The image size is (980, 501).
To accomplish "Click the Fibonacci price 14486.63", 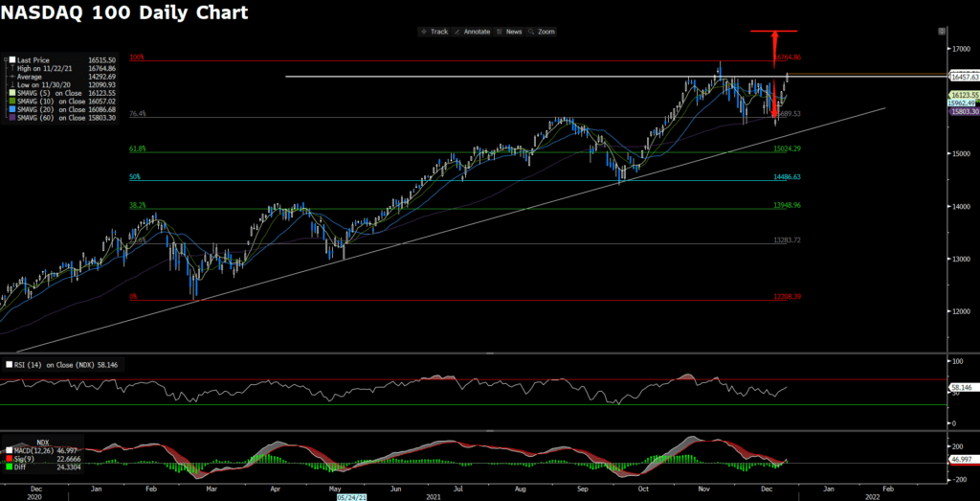I will (x=788, y=177).
